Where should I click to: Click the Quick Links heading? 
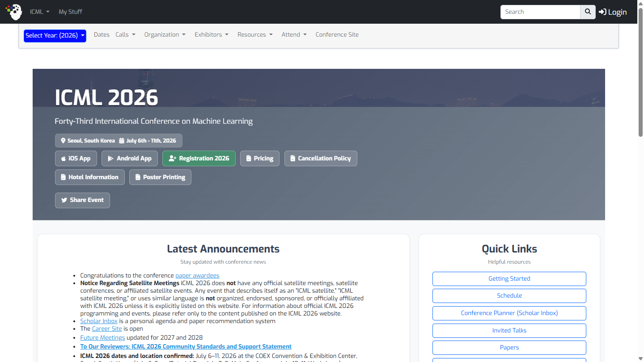pyautogui.click(x=509, y=249)
